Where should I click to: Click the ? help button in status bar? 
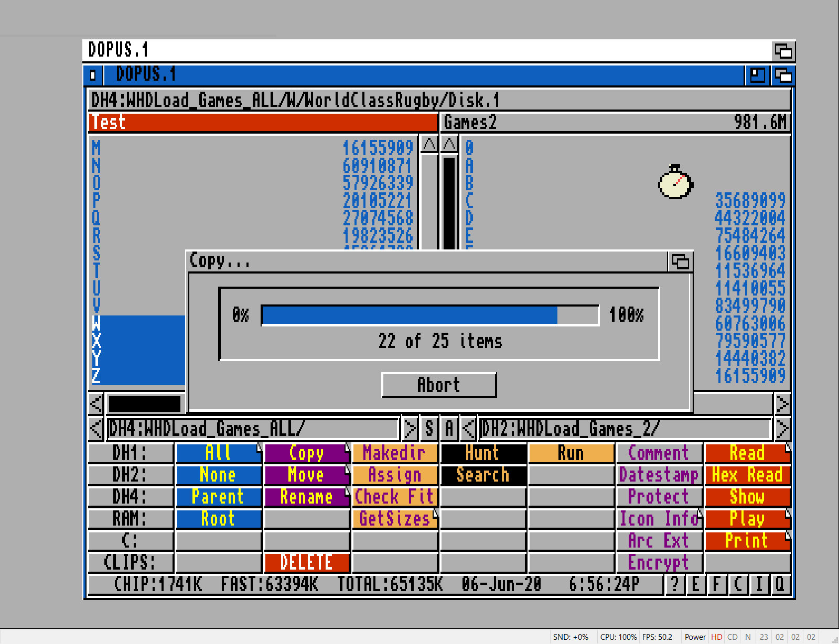tap(675, 584)
